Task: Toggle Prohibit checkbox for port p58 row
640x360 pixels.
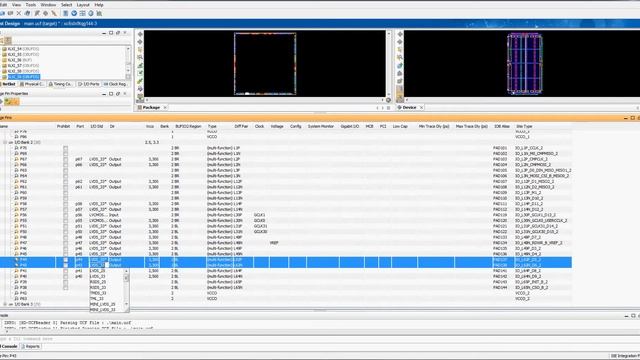Action: [x=65, y=204]
